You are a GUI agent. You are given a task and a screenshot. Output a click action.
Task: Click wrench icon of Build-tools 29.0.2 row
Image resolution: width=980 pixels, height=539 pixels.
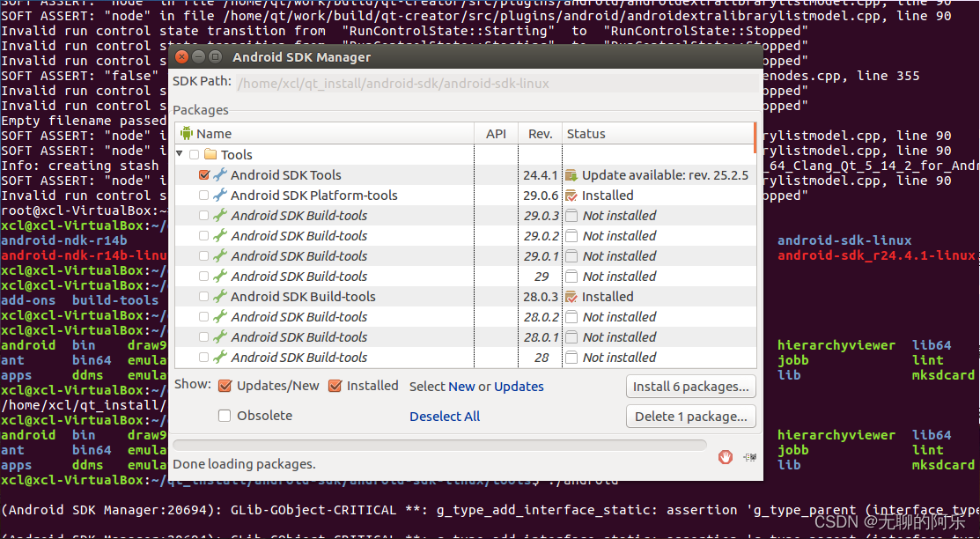click(219, 236)
